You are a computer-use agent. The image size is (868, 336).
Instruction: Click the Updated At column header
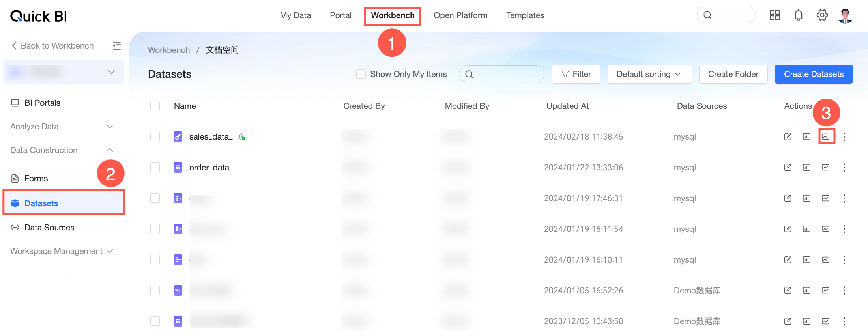567,106
